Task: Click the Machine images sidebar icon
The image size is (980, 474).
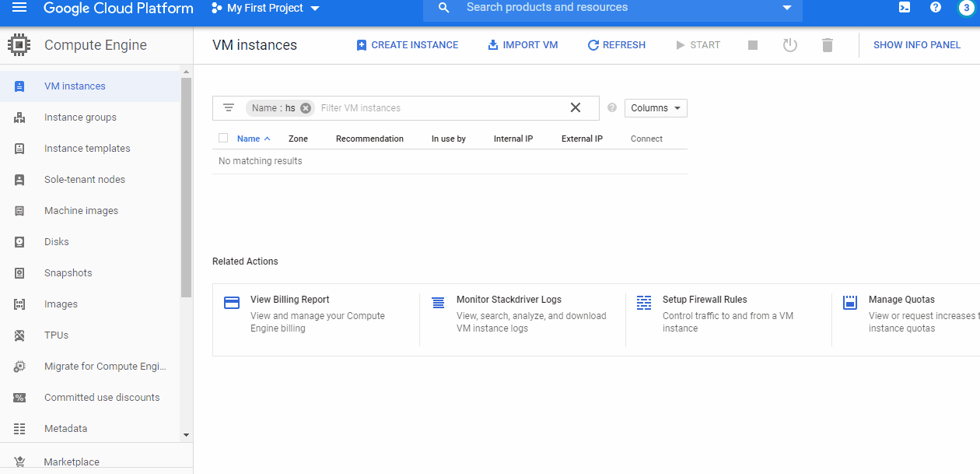Action: pos(19,211)
